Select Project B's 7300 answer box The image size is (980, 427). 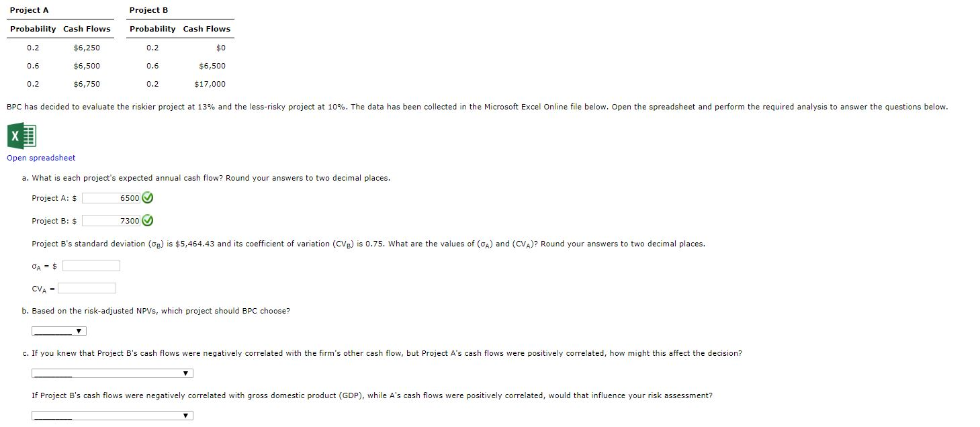[x=112, y=220]
